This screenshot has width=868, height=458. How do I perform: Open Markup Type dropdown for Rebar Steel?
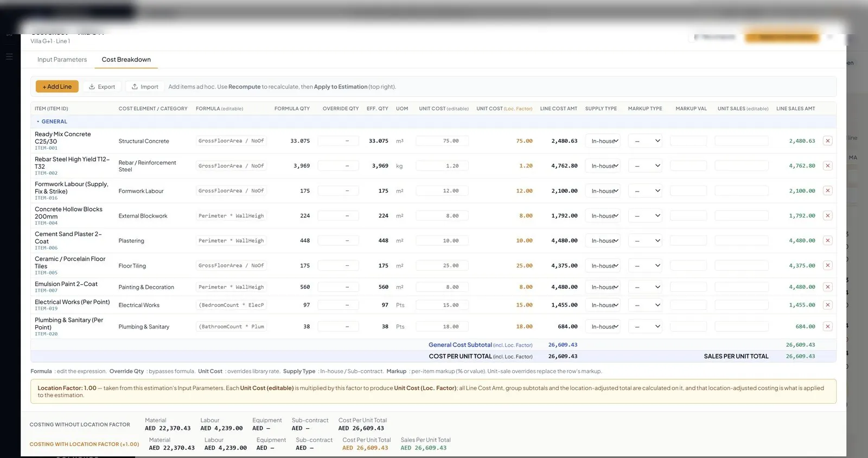[x=645, y=166]
